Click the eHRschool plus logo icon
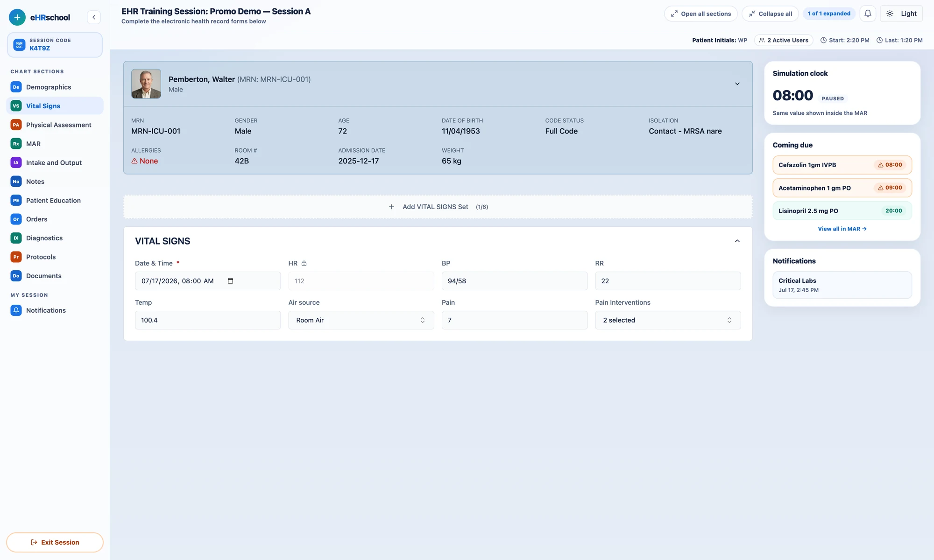The height and width of the screenshot is (560, 934). 17,17
